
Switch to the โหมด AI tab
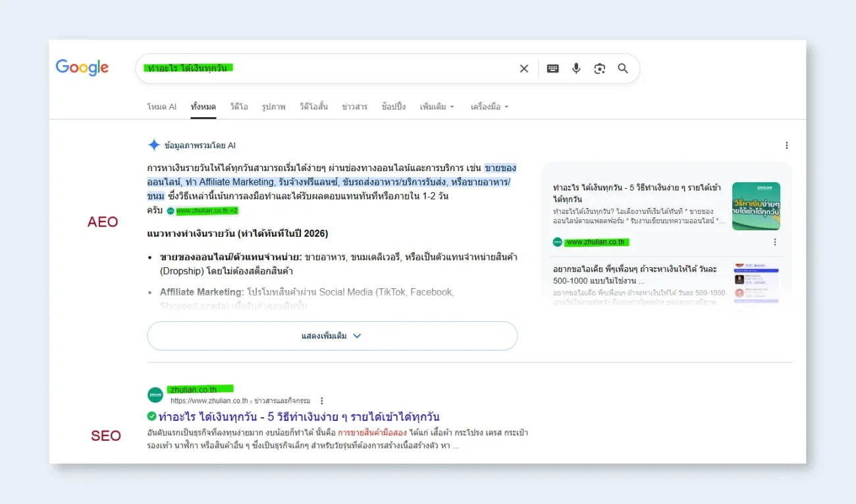[x=162, y=107]
